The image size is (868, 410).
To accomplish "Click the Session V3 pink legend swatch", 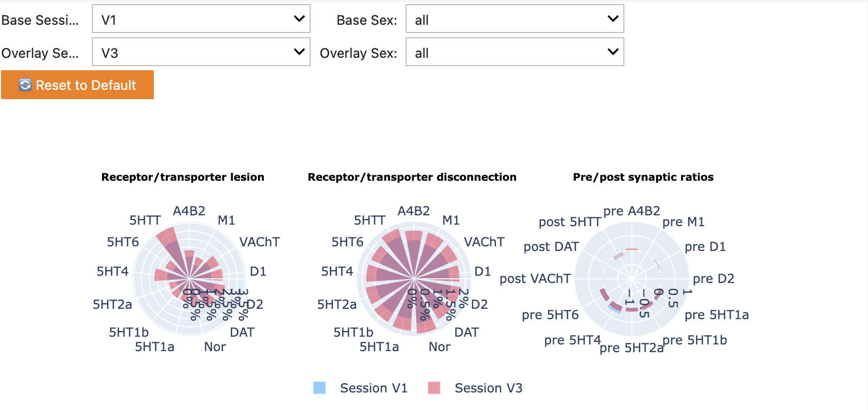I will 435,387.
